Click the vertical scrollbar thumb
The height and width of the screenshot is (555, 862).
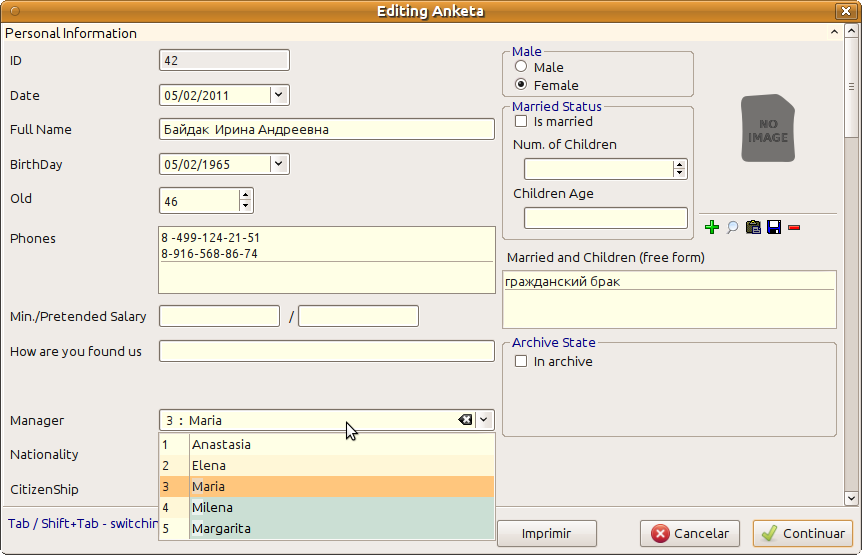point(851,87)
